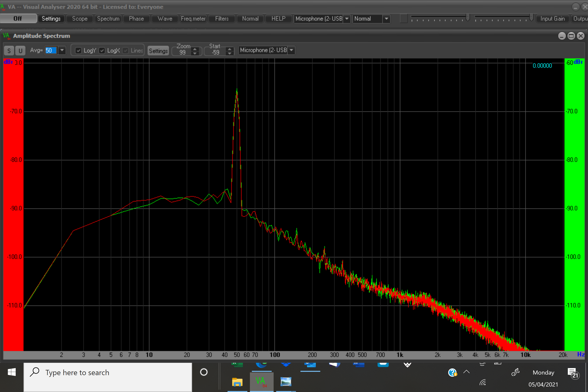Open Settings in the main toolbar
This screenshot has width=588, height=392.
(51, 19)
